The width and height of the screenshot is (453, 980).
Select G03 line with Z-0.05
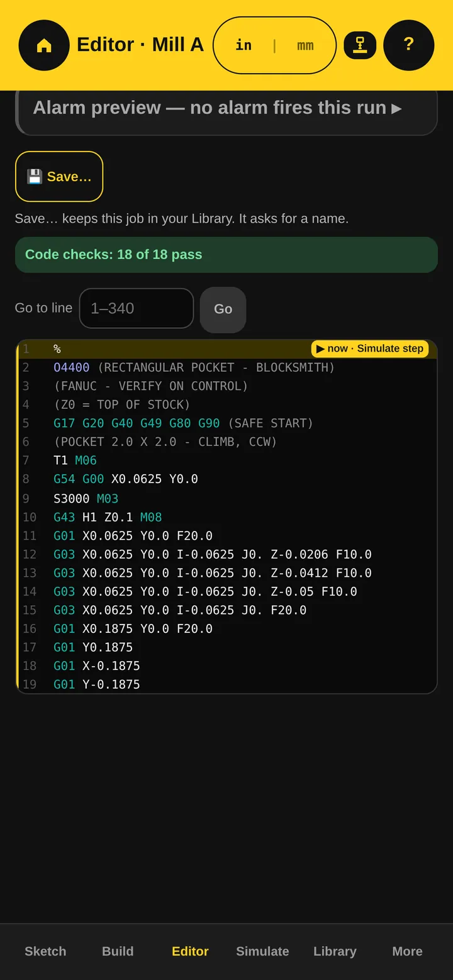point(226,591)
